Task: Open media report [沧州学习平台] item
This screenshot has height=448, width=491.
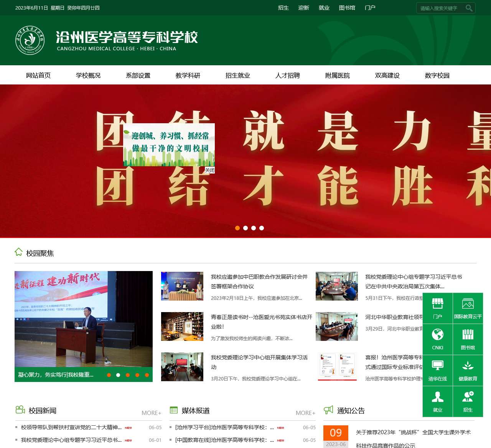Action: (x=224, y=427)
